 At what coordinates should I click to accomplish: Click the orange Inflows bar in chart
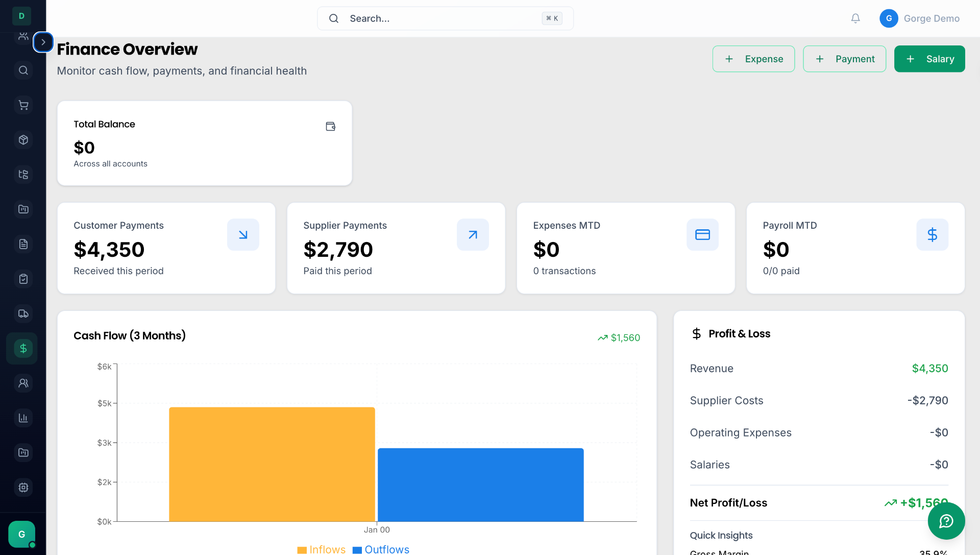pos(272,464)
